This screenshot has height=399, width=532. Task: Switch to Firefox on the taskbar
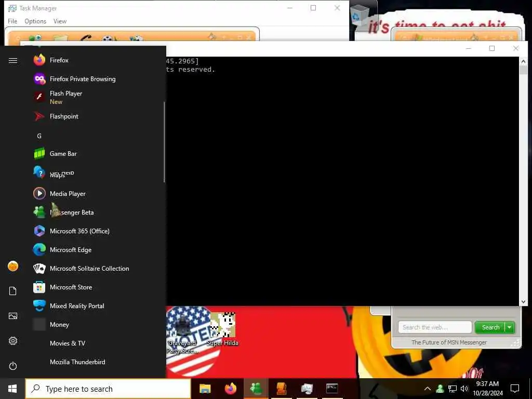[231, 389]
